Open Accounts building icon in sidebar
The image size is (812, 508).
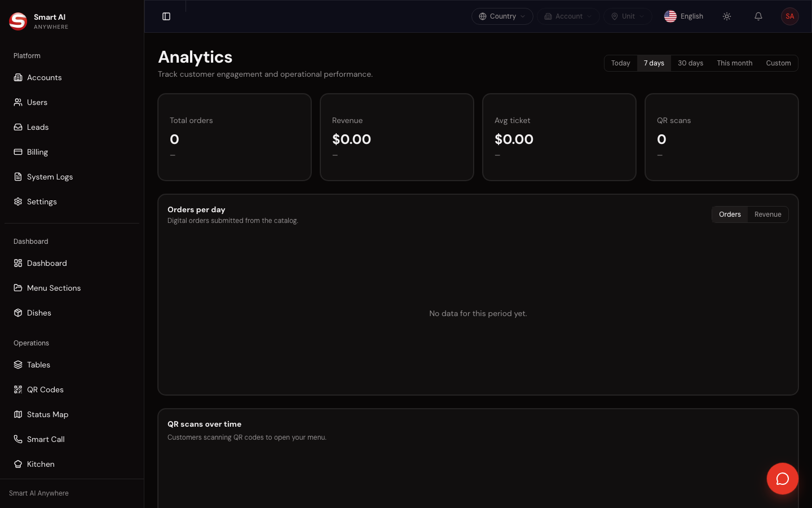18,77
